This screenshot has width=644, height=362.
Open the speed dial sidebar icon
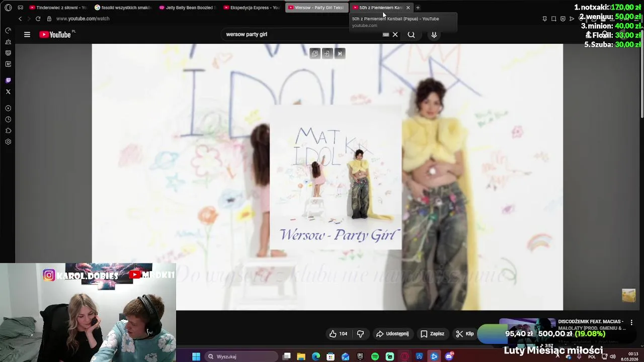(x=8, y=31)
